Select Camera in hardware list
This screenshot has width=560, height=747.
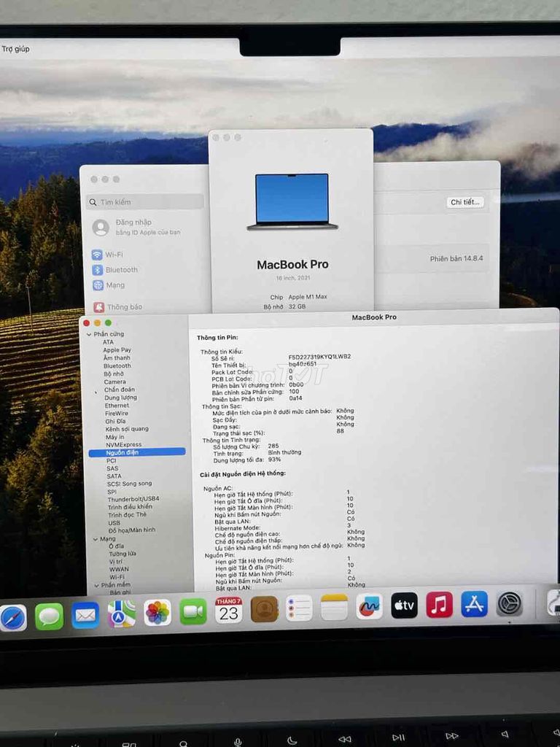(114, 382)
